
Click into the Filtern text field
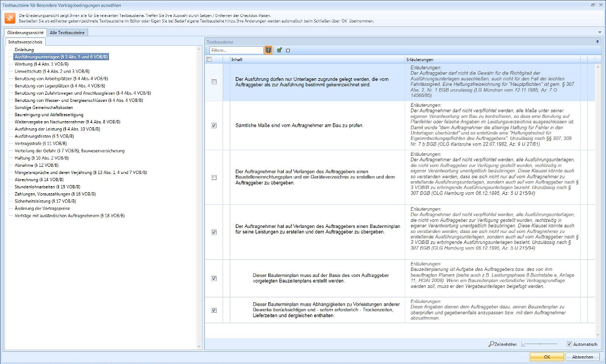click(236, 50)
